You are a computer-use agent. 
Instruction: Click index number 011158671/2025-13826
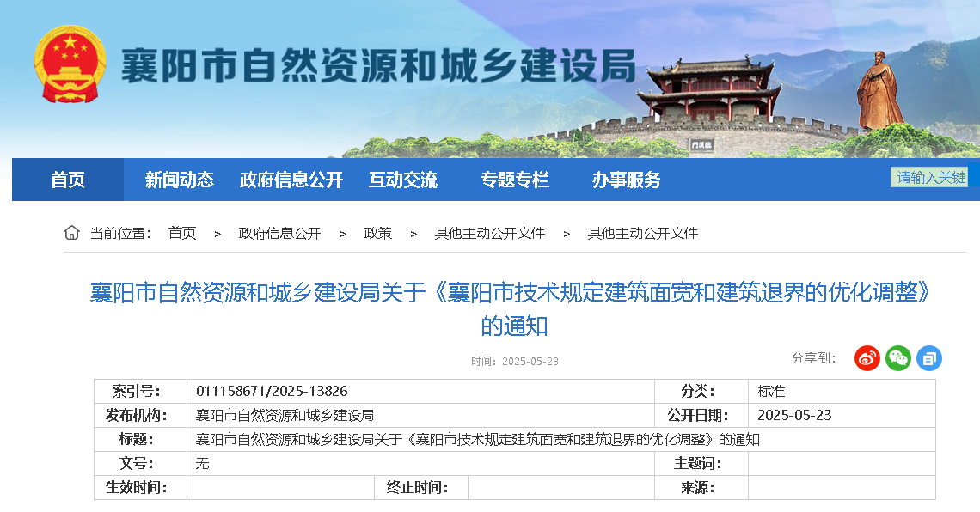tap(272, 391)
